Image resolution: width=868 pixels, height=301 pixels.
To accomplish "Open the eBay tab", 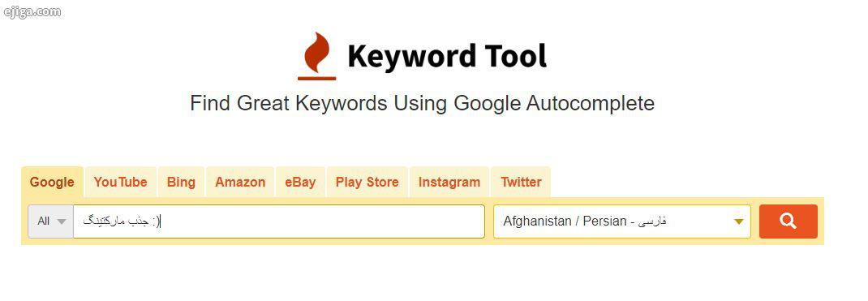I will (x=300, y=182).
